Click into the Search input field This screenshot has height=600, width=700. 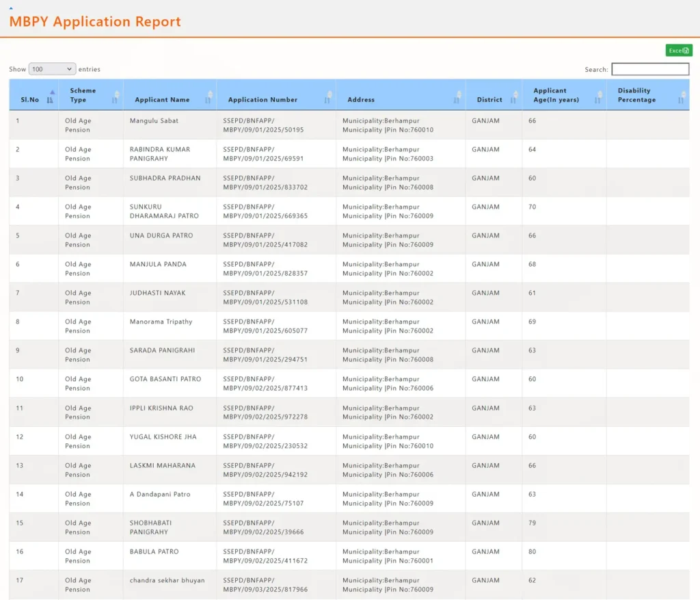650,69
